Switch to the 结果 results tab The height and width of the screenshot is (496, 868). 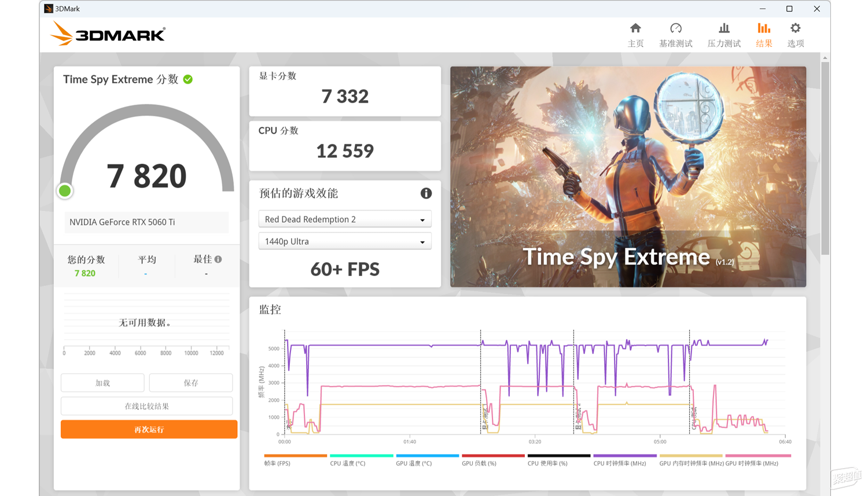(x=764, y=35)
